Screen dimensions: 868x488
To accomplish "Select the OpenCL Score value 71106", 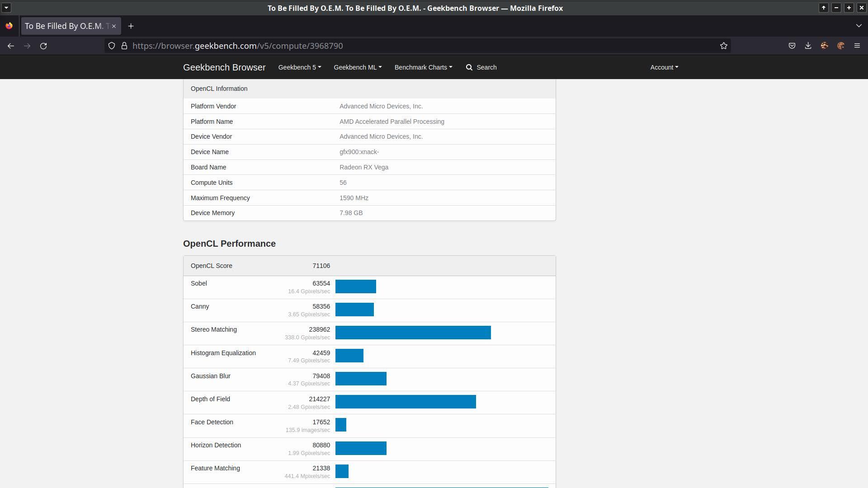I will pyautogui.click(x=321, y=266).
